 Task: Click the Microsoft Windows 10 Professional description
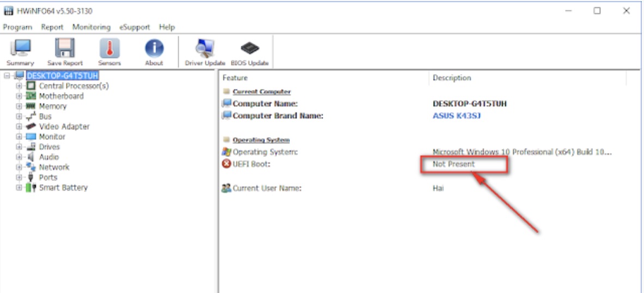click(x=523, y=152)
